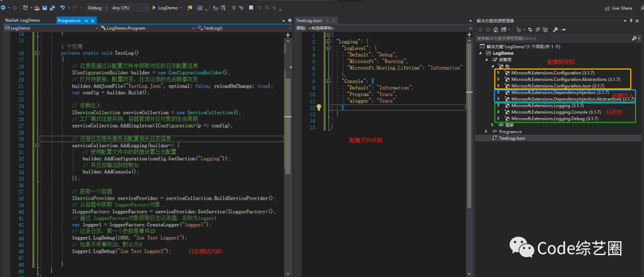Select Microsoft.Extensions.Logging (3.1.7) package
This screenshot has width=644, height=277.
(547, 105)
